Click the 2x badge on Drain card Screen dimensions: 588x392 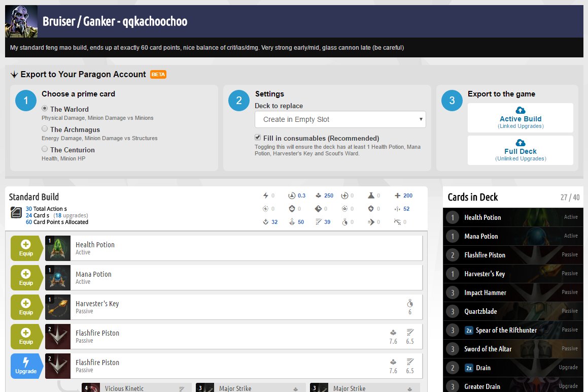click(469, 368)
